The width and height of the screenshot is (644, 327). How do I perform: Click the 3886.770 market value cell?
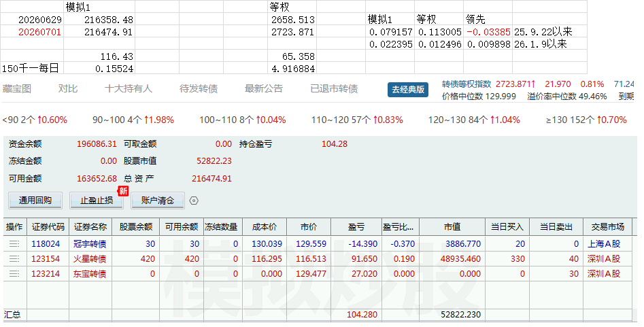point(463,243)
